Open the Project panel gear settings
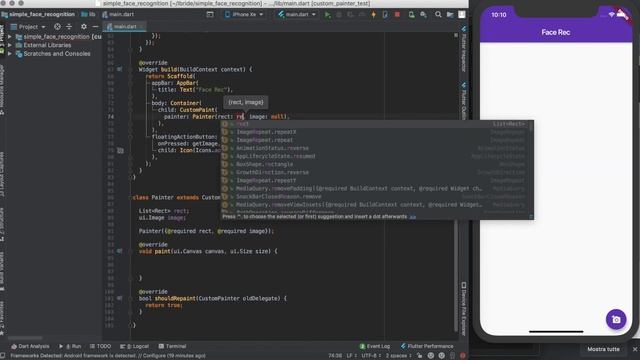The height and width of the screenshot is (360, 640). point(84,27)
